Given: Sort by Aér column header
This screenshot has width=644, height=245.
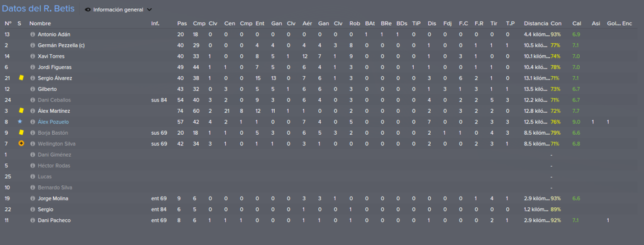Looking at the screenshot, I should pos(307,23).
